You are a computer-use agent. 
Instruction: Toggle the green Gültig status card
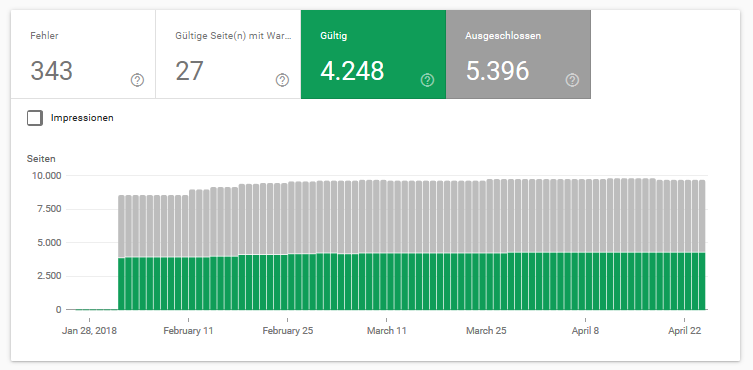coord(373,54)
